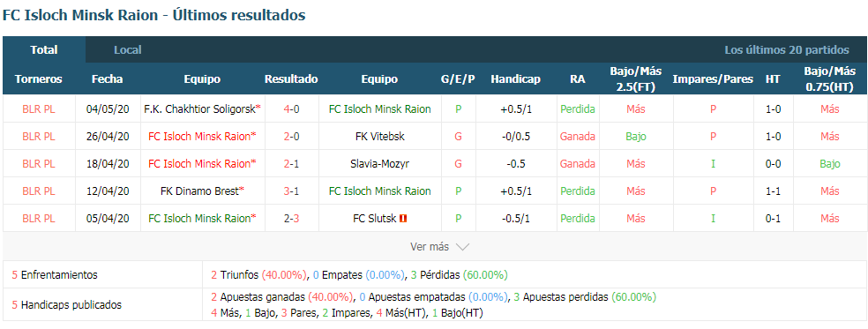Click BLR PL tournament in the 04/05/20 row
Screen dimensions: 868x329
click(x=39, y=109)
